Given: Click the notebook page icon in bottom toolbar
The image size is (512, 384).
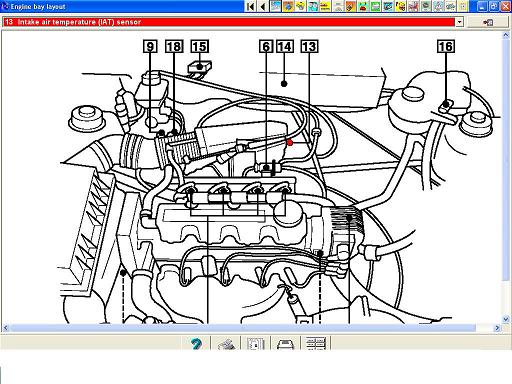Looking at the screenshot, I should tap(255, 344).
